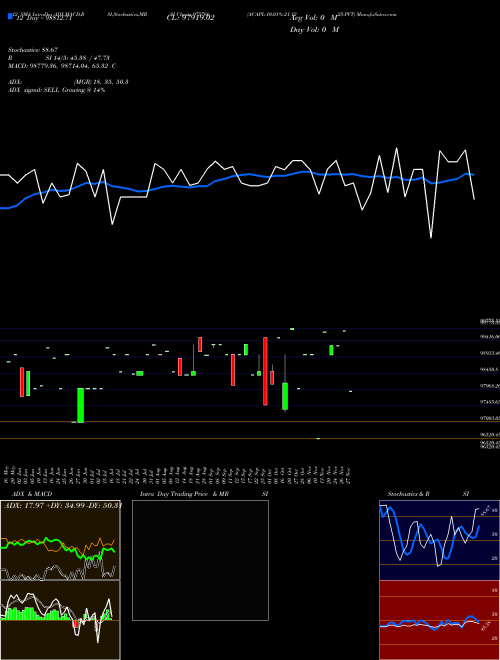Click the '12 Day = 98812.71' legend text
Viewport: 500px width, 660px height.
coord(42,19)
